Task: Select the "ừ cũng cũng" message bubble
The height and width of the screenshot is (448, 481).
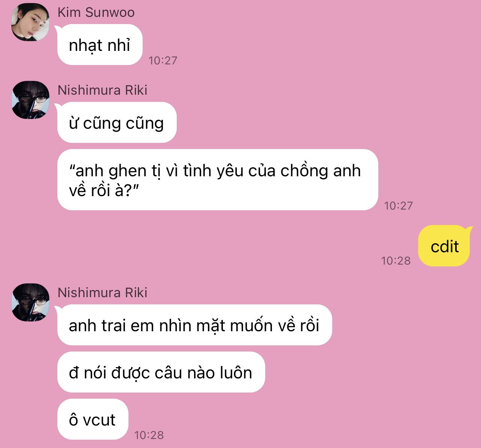Action: pyautogui.click(x=117, y=123)
